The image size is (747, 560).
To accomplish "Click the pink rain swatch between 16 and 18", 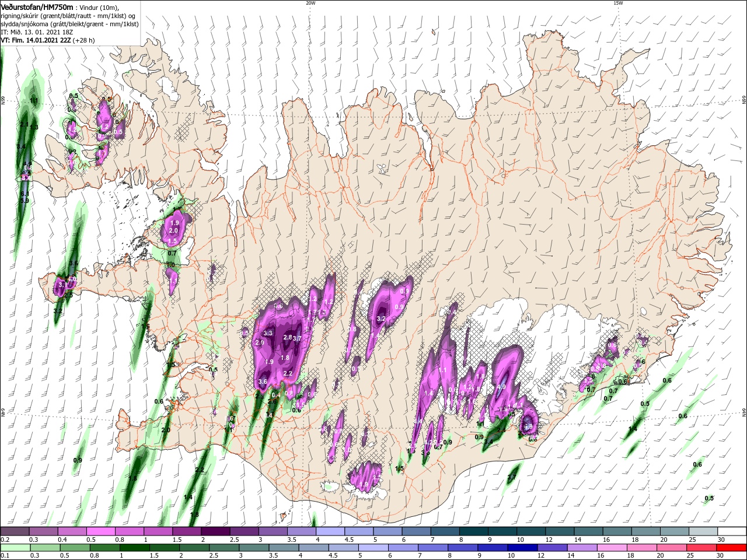I will tap(612, 548).
